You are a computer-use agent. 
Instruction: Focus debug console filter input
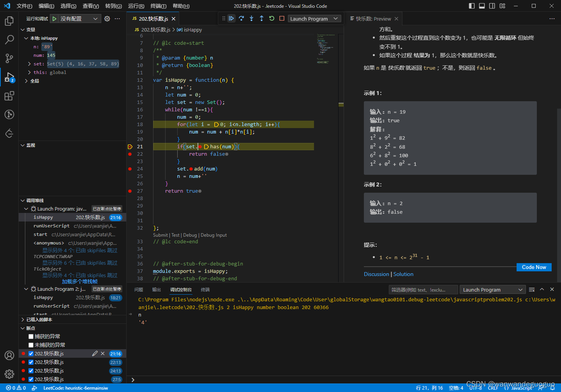(x=423, y=290)
